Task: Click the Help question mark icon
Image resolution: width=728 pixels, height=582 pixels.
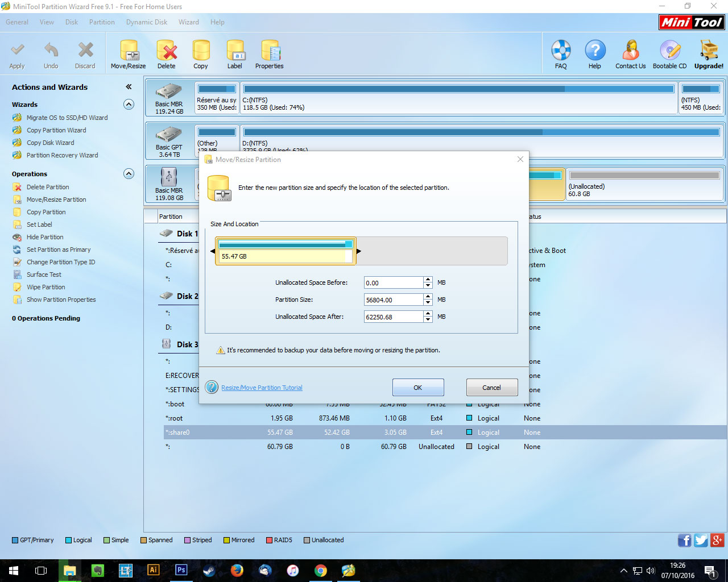Action: [x=595, y=51]
